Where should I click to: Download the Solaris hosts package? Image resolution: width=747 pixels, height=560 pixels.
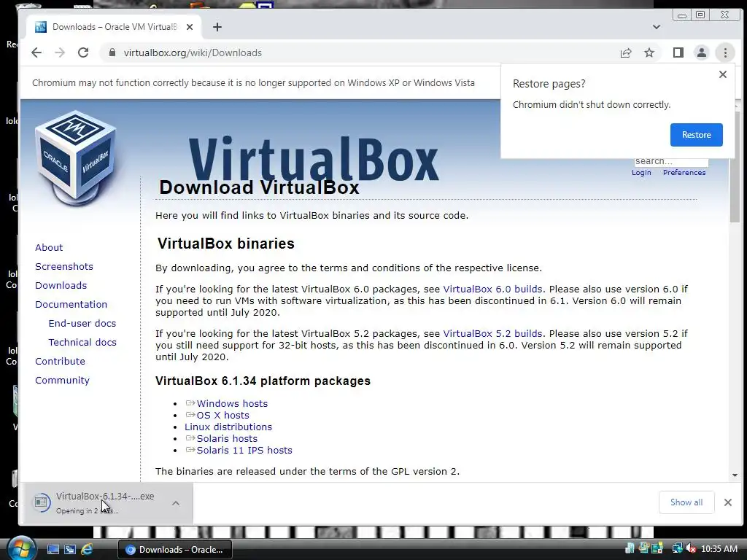point(227,438)
